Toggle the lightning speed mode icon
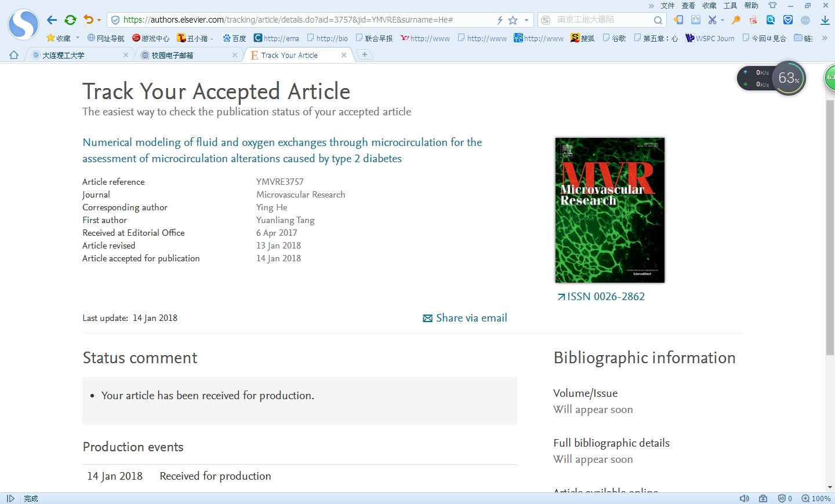This screenshot has width=835, height=504. tap(500, 20)
